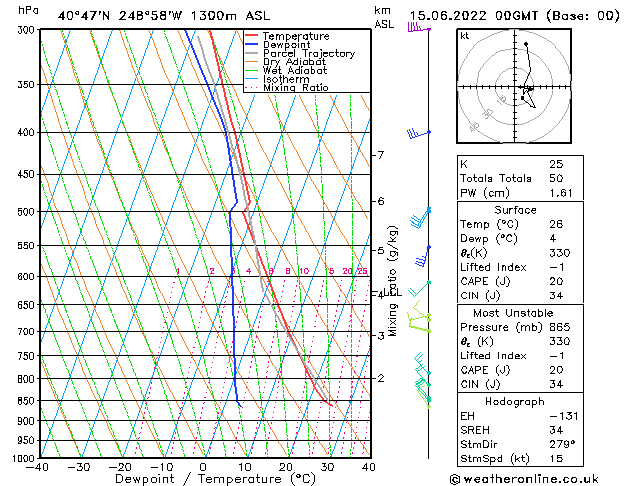Image resolution: width=629 pixels, height=486 pixels.
Task: Click the 40 temperature axis label
Action: (369, 468)
